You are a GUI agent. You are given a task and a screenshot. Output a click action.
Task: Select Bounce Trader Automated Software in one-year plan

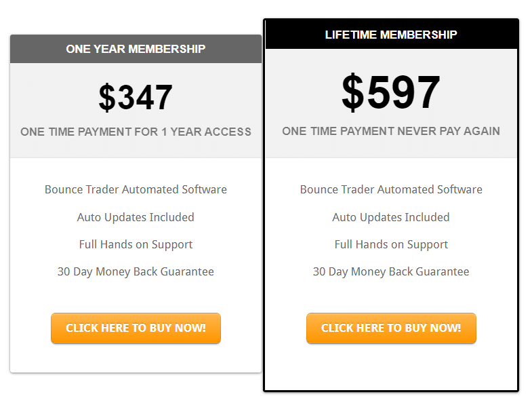[136, 189]
